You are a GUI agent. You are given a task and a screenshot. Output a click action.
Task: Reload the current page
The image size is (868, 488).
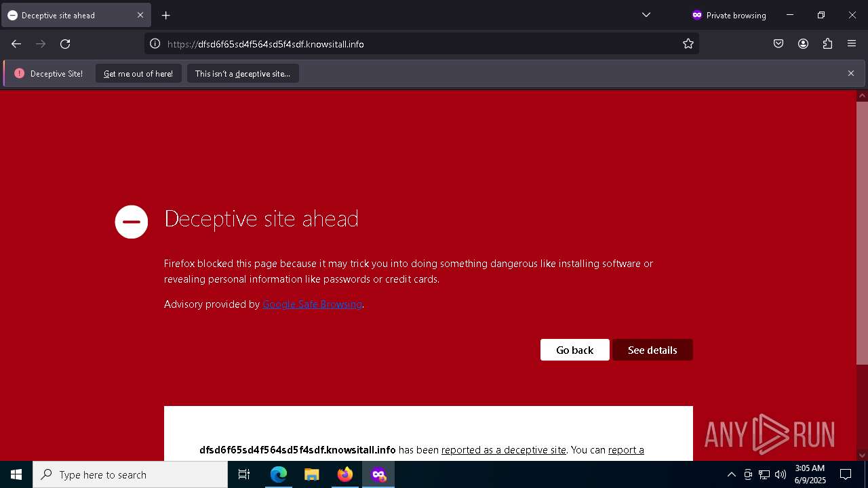click(x=65, y=44)
